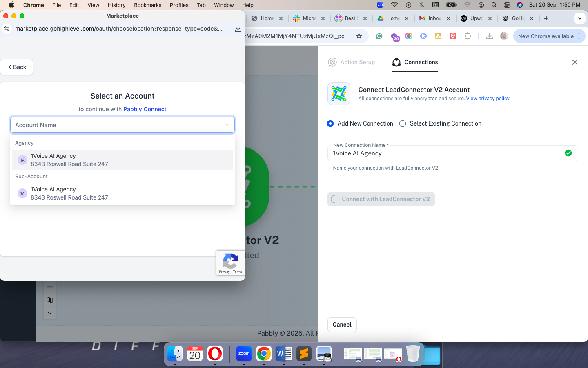Open the Chrome three-dot menu
Image resolution: width=588 pixels, height=368 pixels.
[x=579, y=36]
